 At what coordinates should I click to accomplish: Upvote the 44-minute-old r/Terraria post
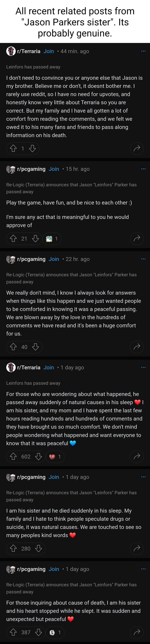click(x=13, y=149)
